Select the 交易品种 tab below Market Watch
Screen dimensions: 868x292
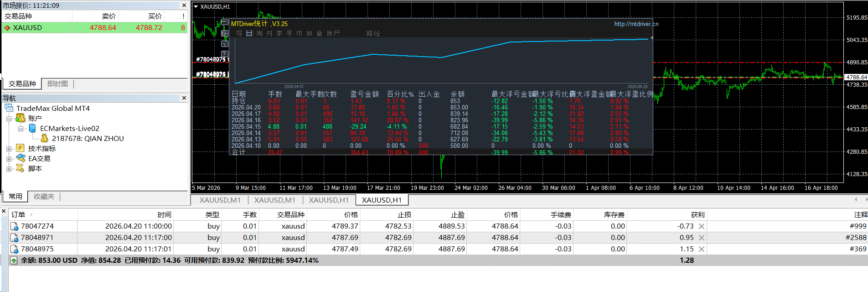point(22,84)
